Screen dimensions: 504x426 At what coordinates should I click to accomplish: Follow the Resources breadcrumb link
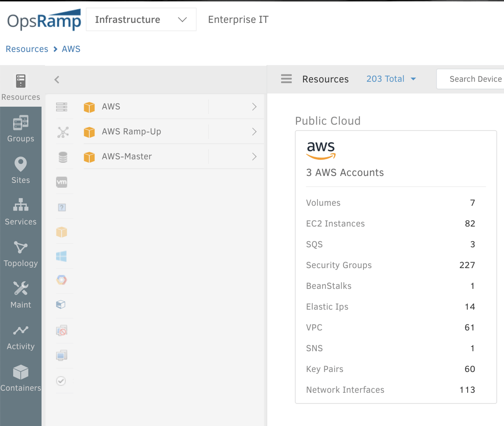27,49
